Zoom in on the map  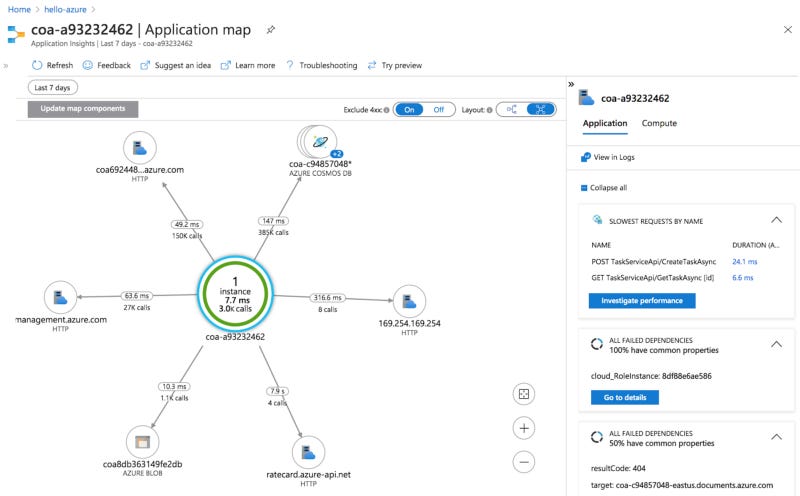tap(524, 428)
